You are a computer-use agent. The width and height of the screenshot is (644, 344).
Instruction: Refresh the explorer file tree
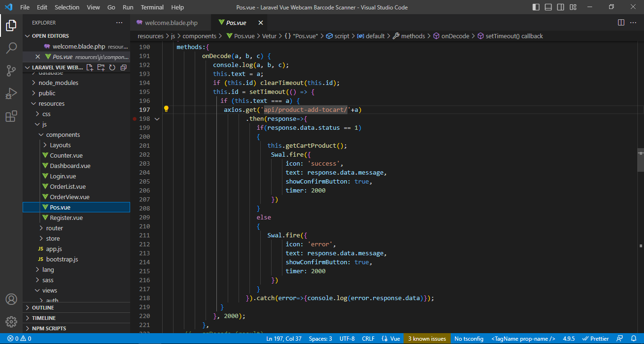coord(112,67)
